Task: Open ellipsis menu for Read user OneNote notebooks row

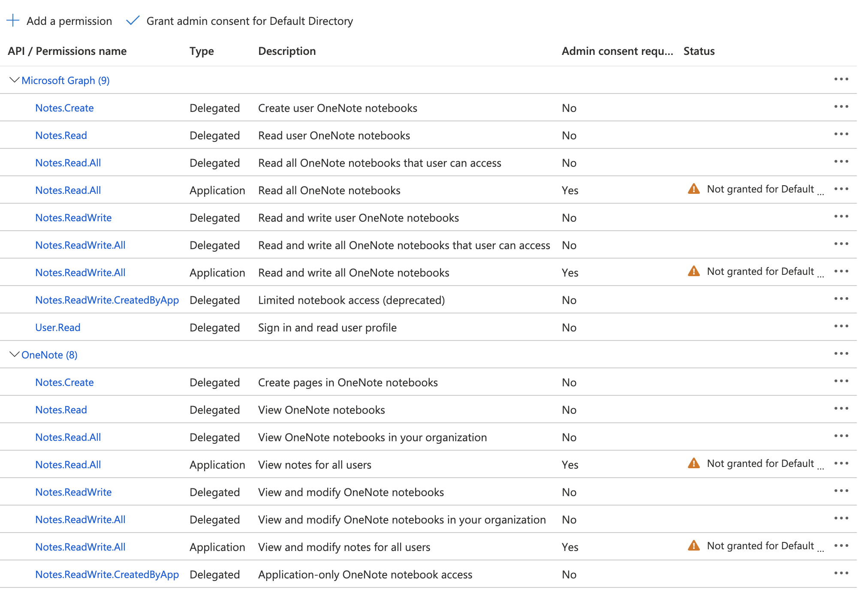Action: tap(841, 134)
